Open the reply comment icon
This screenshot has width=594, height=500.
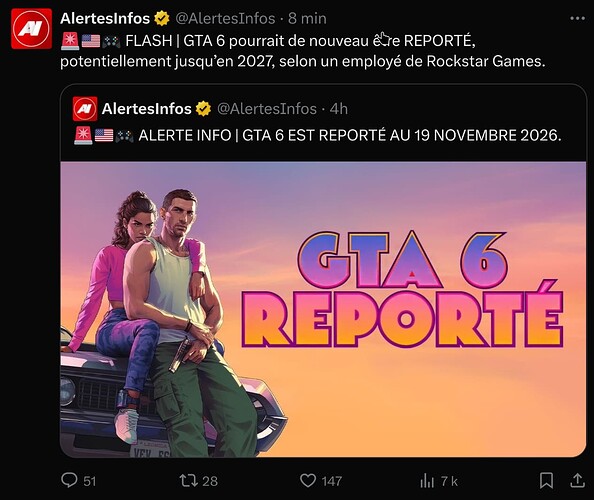tap(69, 480)
